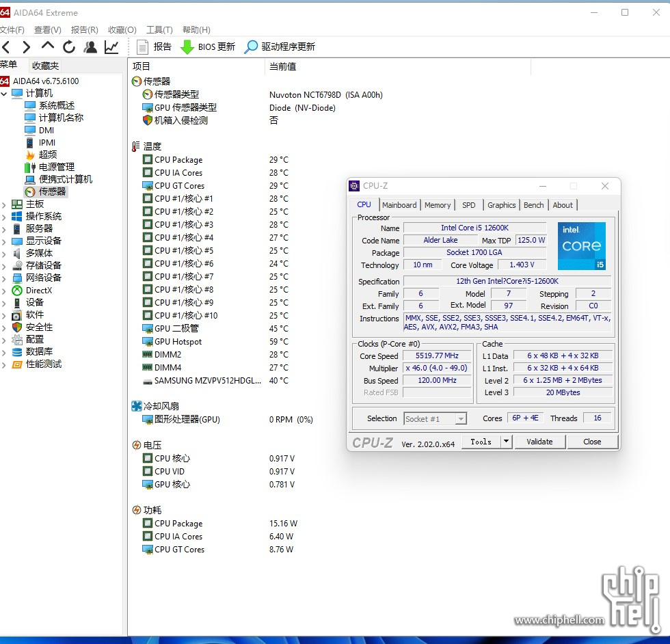Click the Validate button in CPU-Z
The width and height of the screenshot is (670, 644).
(539, 442)
